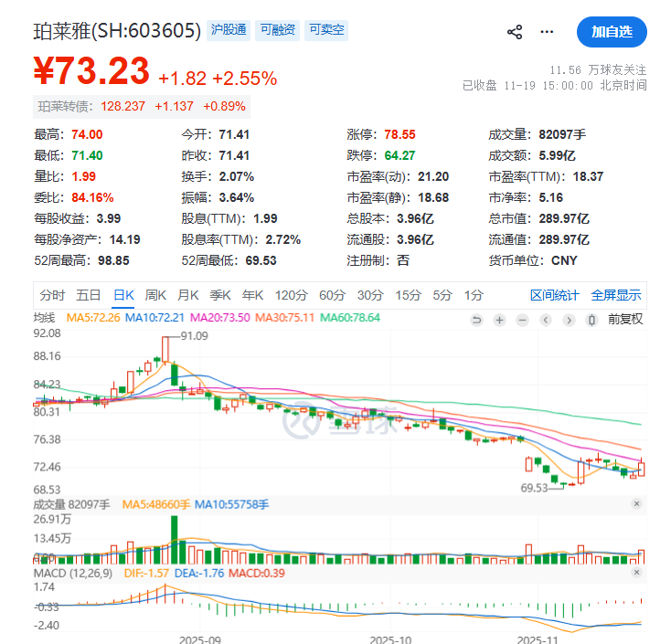Click the MA10:72.21 moving average label
Screen dimensions: 671x644
tap(154, 318)
